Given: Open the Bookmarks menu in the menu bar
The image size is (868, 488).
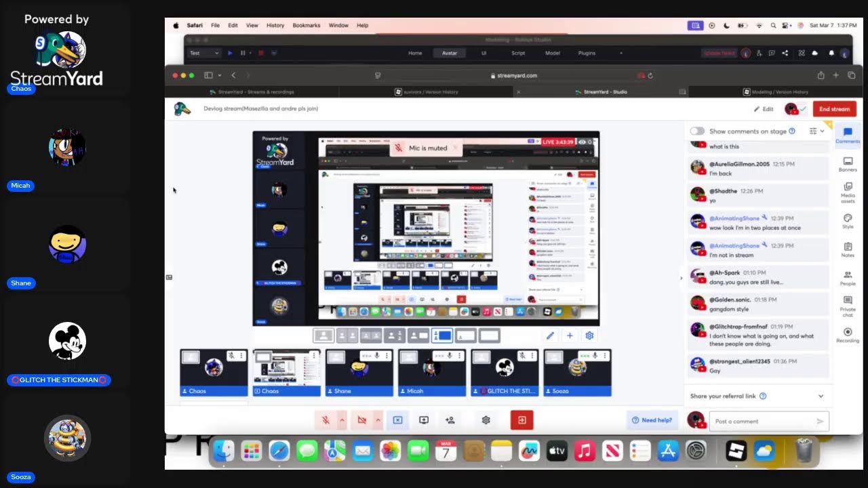Looking at the screenshot, I should point(307,25).
